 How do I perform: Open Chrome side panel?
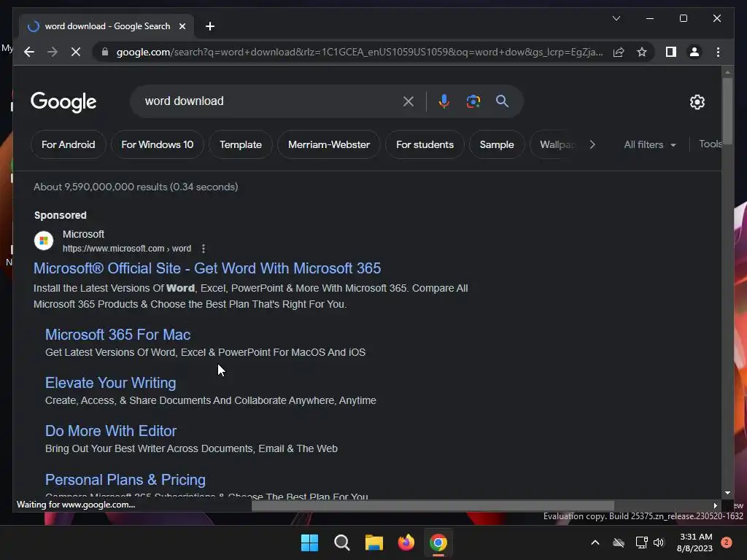(x=671, y=52)
